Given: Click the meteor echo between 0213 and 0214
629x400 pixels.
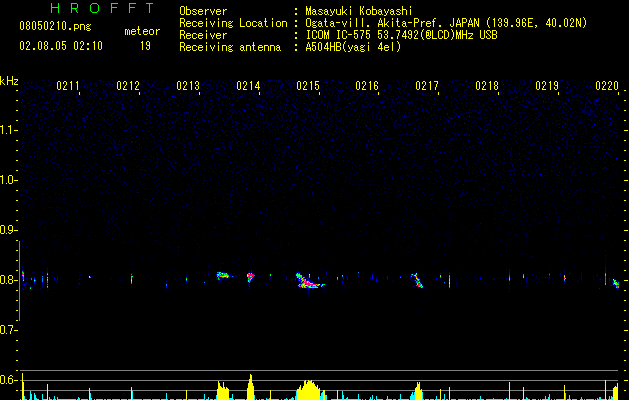Looking at the screenshot, I should coord(222,276).
